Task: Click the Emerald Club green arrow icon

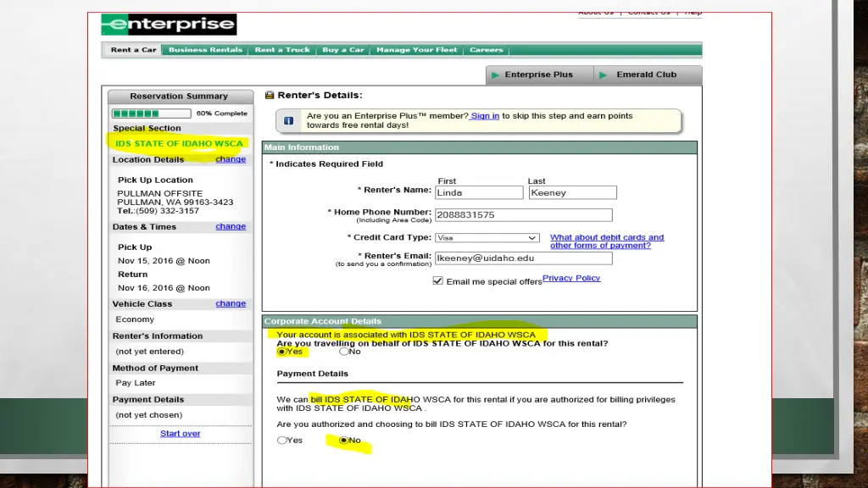Action: [x=604, y=75]
